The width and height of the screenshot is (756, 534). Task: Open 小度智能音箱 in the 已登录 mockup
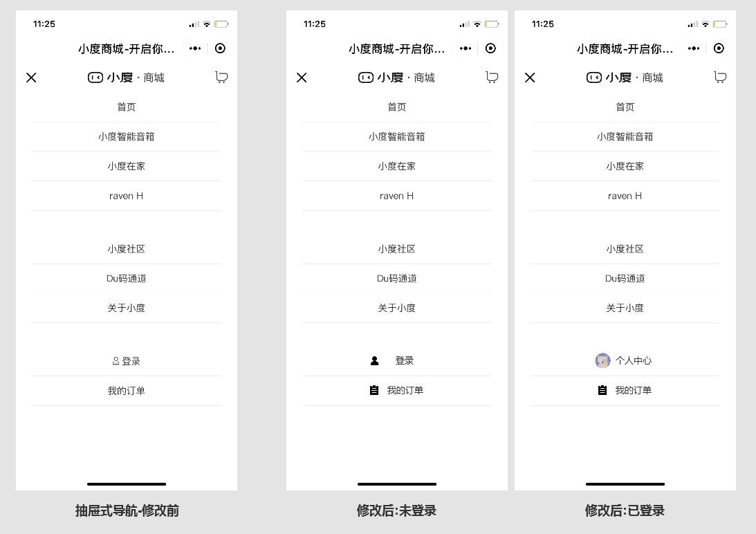(625, 136)
